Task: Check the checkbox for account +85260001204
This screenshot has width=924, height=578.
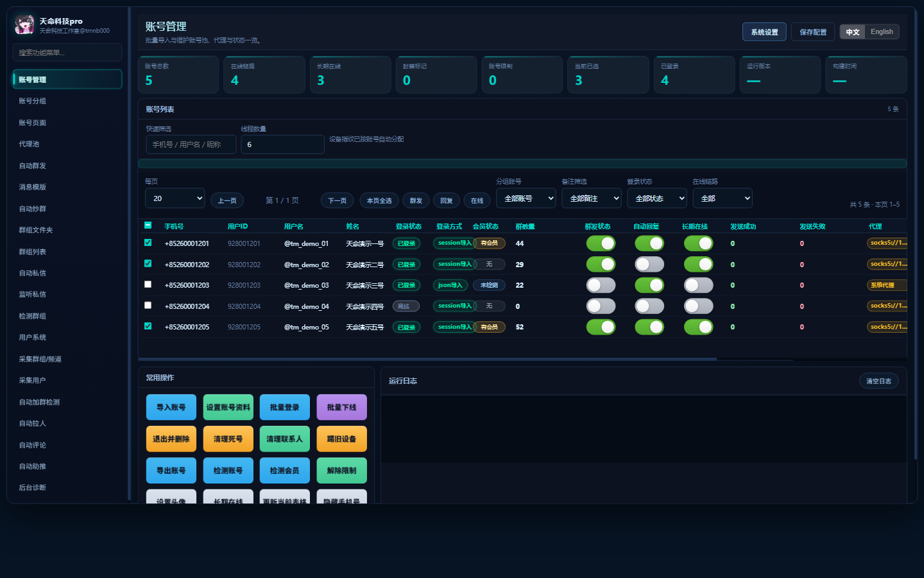Action: pos(148,306)
